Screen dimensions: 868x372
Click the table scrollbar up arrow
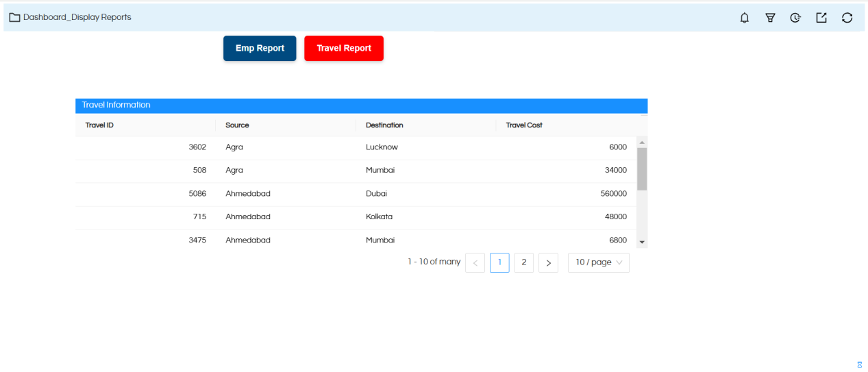coord(642,142)
